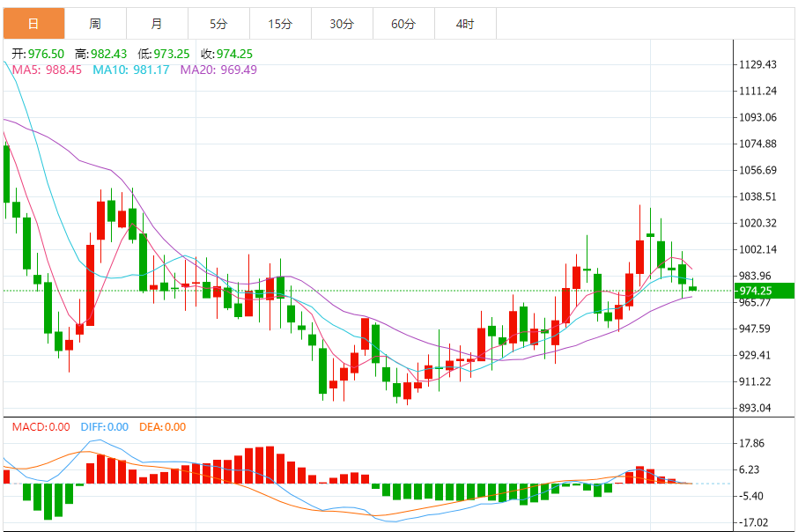Open the 60分 interval tab
Viewport: 798px width, 532px height.
coord(403,24)
